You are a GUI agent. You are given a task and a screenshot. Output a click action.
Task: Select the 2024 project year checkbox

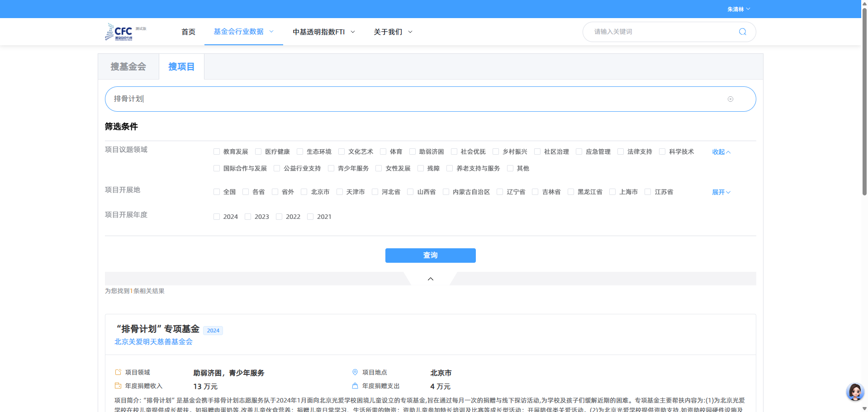coord(217,217)
